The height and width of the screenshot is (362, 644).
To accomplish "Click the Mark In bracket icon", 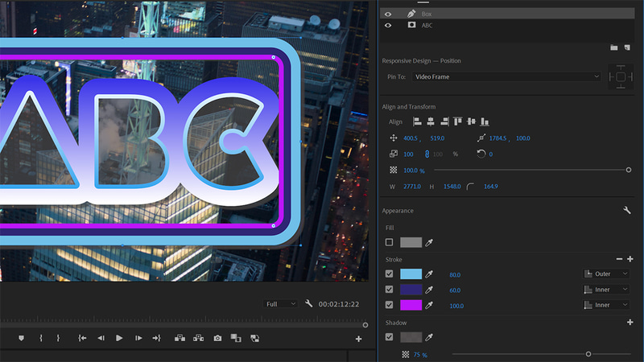I will point(40,339).
